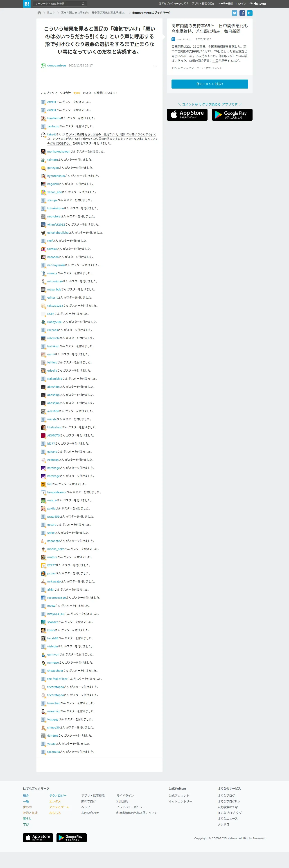The image size is (289, 868).
Task: Click the search magnifier icon
Action: [84, 4]
